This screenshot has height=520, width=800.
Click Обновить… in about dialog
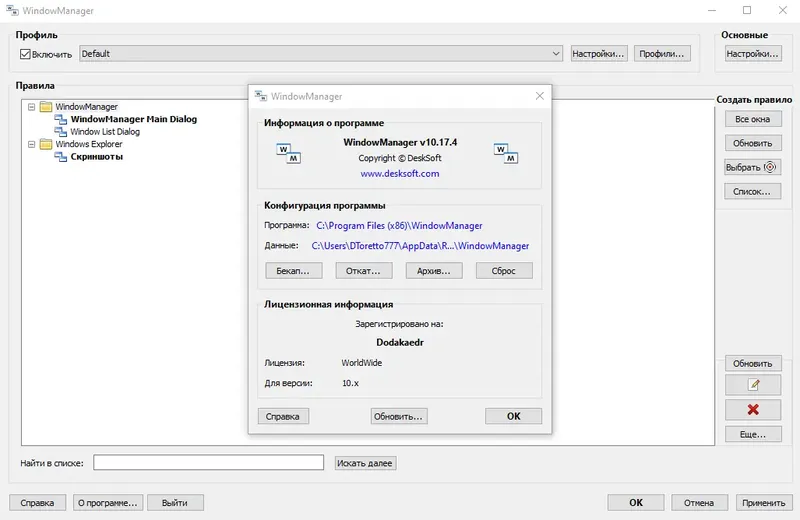(399, 416)
